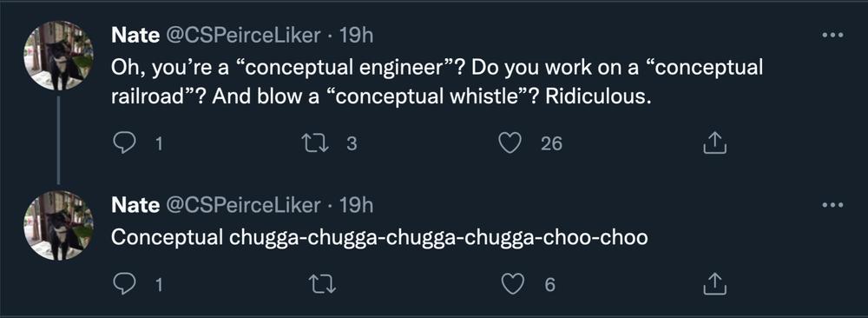Viewport: 868px width, 318px height.
Task: Click Nate's name on second tweet
Action: 135,205
